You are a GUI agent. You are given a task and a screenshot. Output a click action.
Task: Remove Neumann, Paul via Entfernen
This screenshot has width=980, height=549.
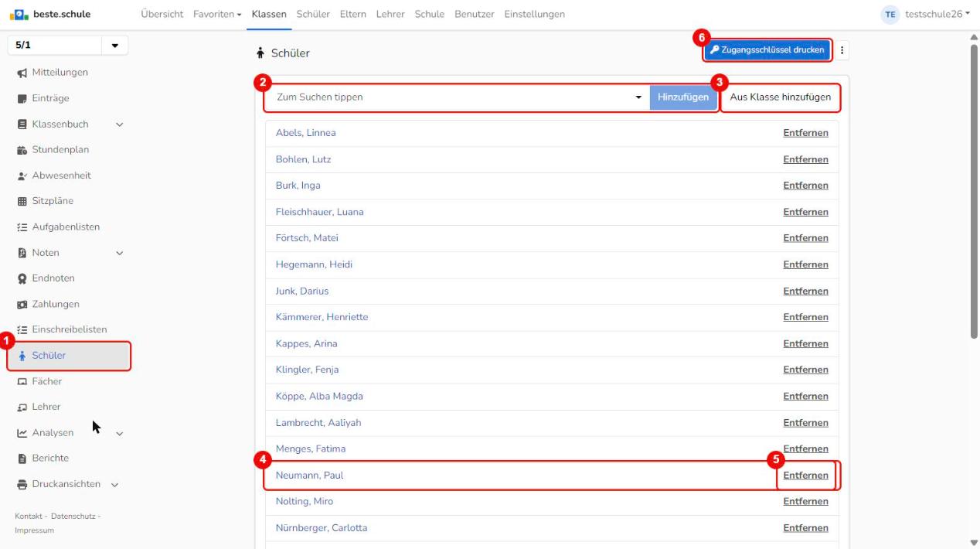pyautogui.click(x=805, y=476)
